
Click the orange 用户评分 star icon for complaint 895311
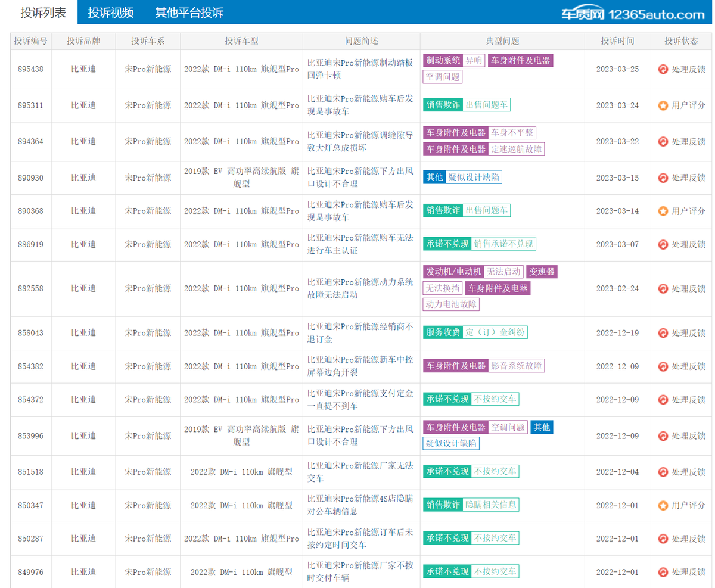point(663,105)
